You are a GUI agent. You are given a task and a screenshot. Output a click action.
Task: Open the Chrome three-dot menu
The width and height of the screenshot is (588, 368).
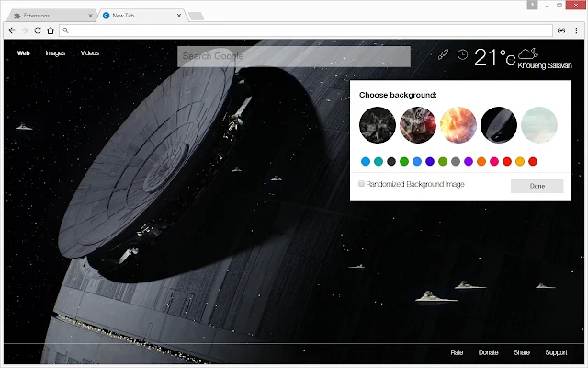click(576, 30)
